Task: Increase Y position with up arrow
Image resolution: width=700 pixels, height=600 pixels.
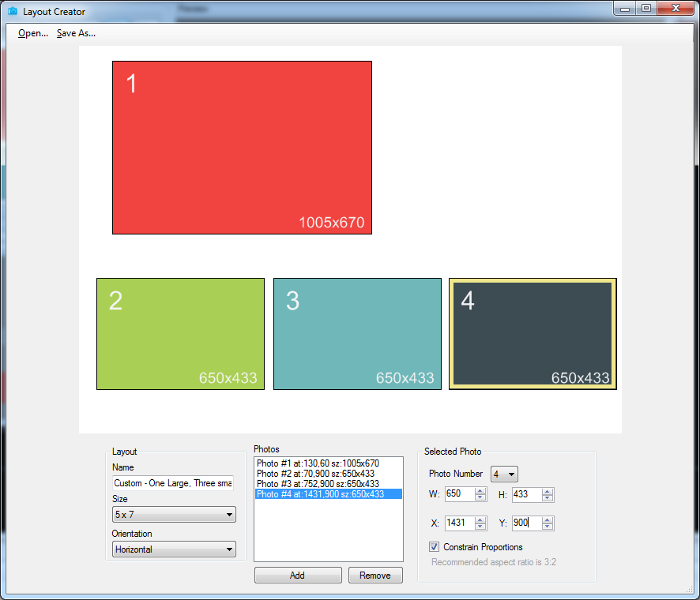Action: (x=548, y=519)
